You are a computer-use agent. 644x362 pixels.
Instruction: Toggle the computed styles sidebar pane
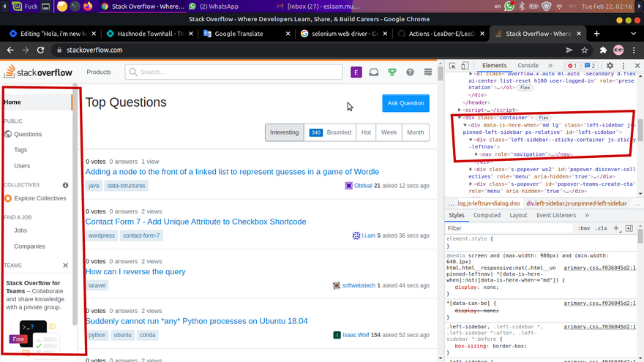click(x=629, y=228)
